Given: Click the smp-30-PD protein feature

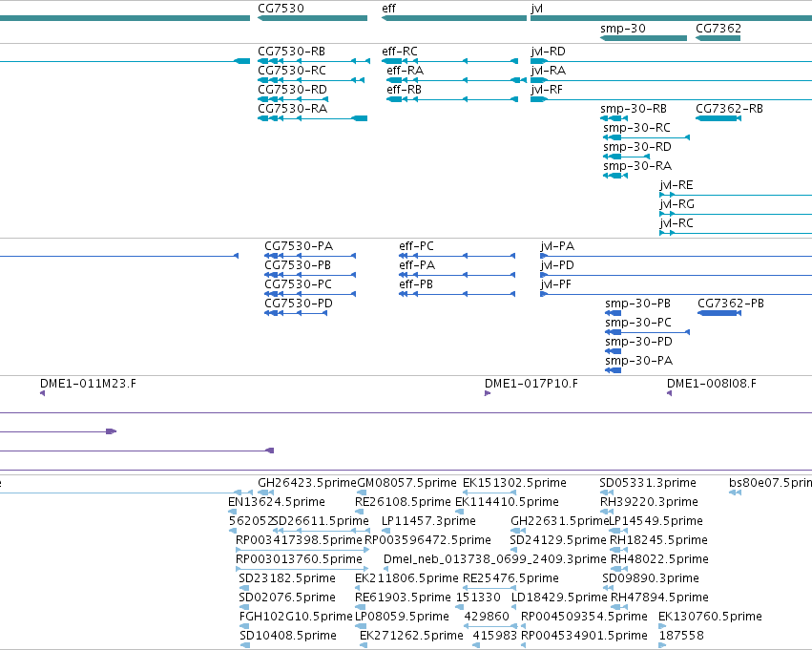Looking at the screenshot, I should 614,351.
